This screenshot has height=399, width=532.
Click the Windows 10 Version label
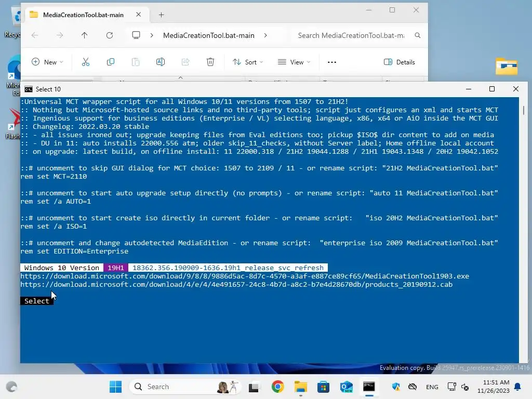point(62,268)
